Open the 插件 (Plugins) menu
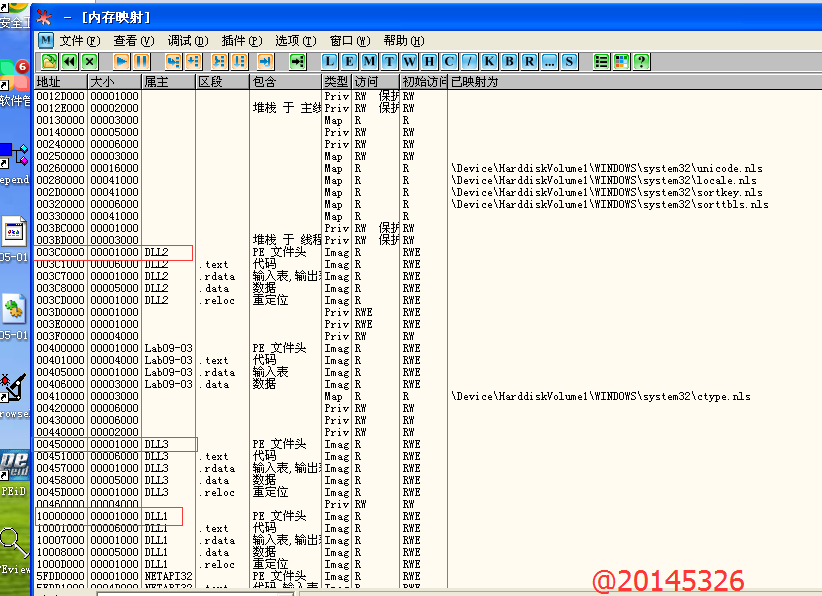 click(x=241, y=41)
